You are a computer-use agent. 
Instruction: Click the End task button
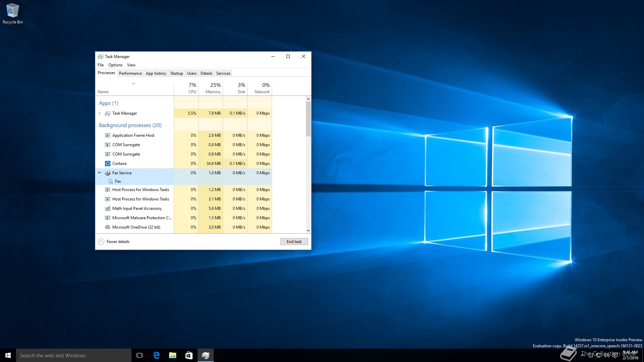point(294,242)
